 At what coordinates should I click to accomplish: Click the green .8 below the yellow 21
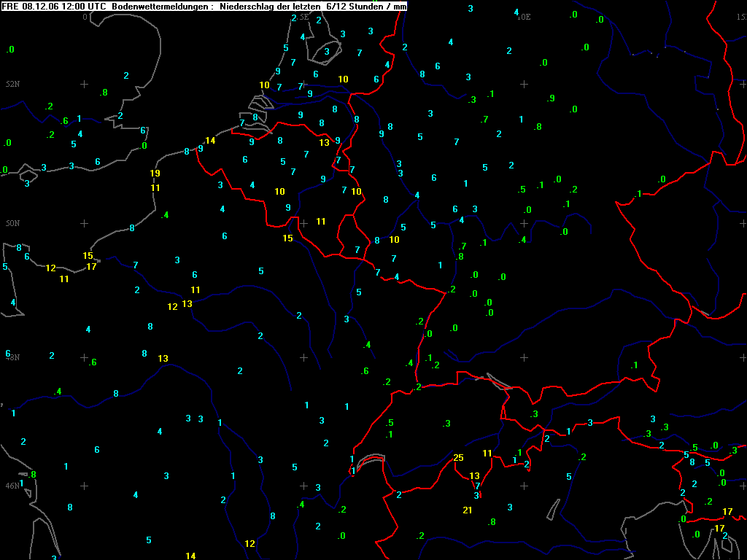click(x=492, y=522)
